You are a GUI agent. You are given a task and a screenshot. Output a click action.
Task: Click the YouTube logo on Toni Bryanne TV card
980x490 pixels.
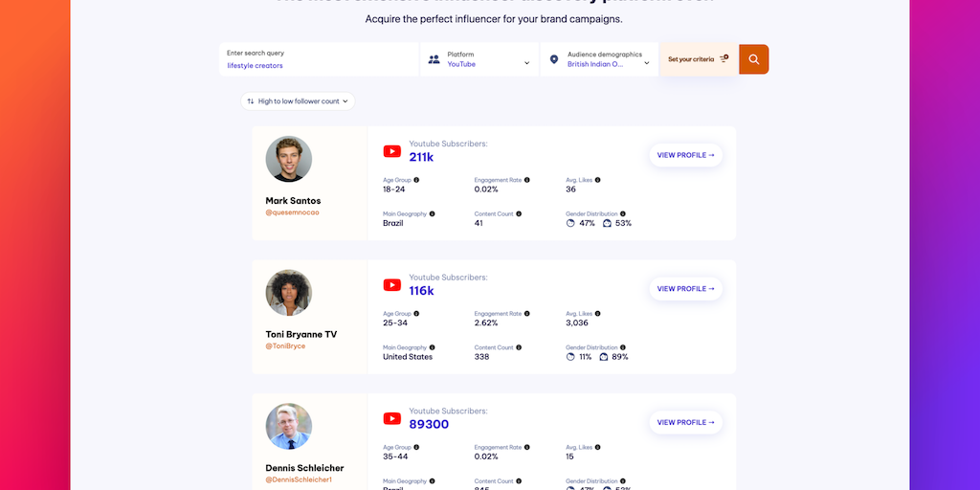[x=392, y=285]
